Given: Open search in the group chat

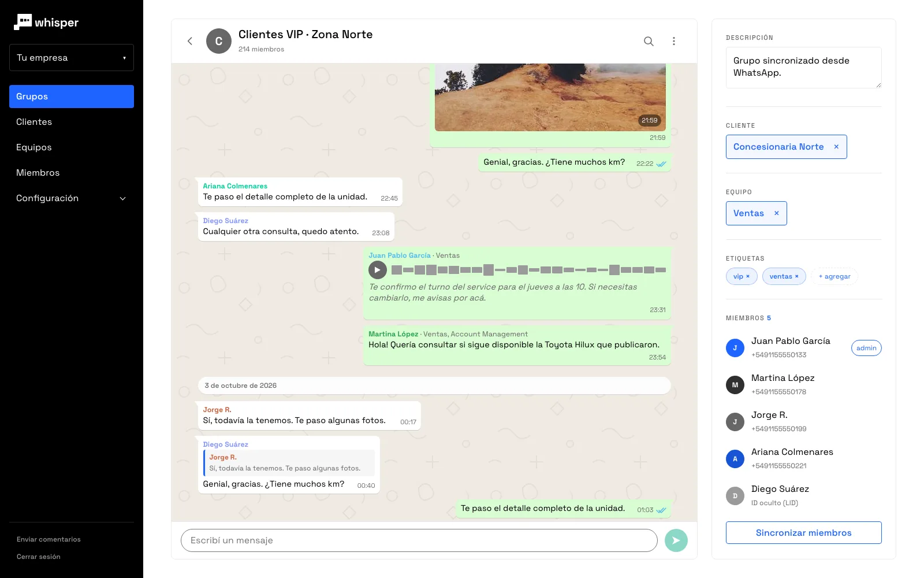Looking at the screenshot, I should point(649,41).
